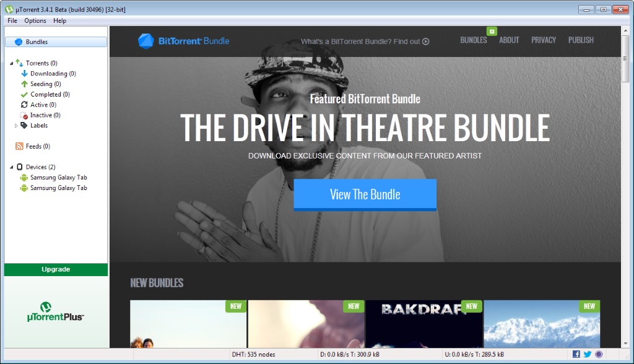
Task: Select Bundles in the sidebar
Action: pyautogui.click(x=56, y=41)
